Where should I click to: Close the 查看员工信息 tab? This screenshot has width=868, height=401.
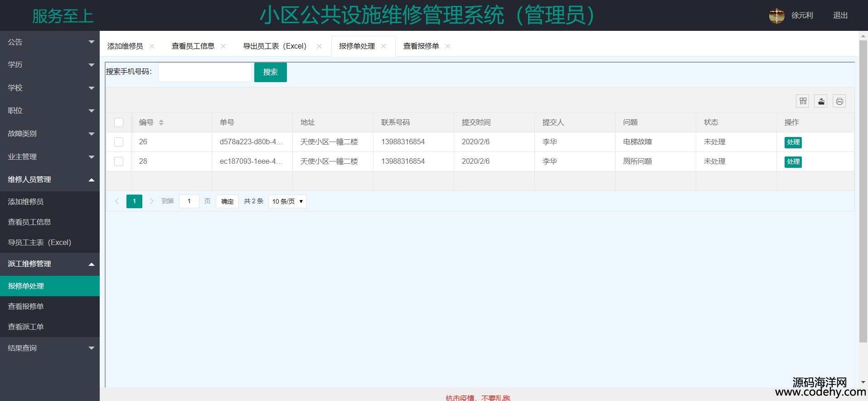[x=223, y=46]
